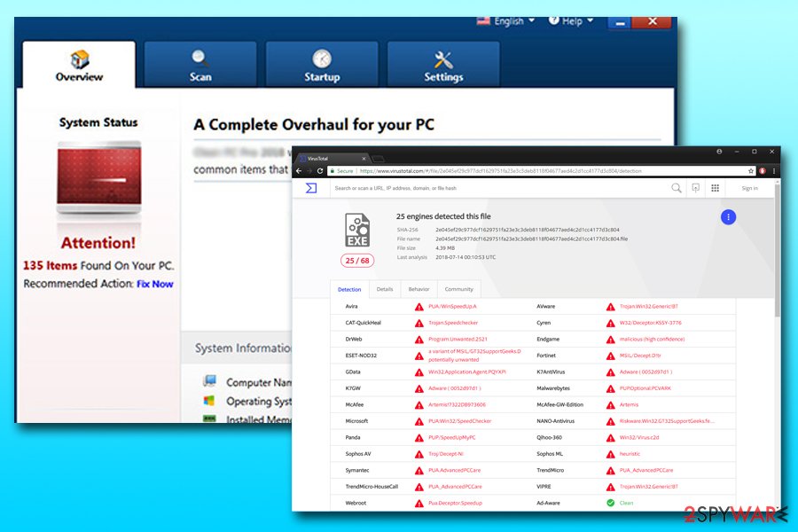The width and height of the screenshot is (798, 532).
Task: Click Malwarebytes PUP.Optional.PCVARK result
Action: [645, 388]
